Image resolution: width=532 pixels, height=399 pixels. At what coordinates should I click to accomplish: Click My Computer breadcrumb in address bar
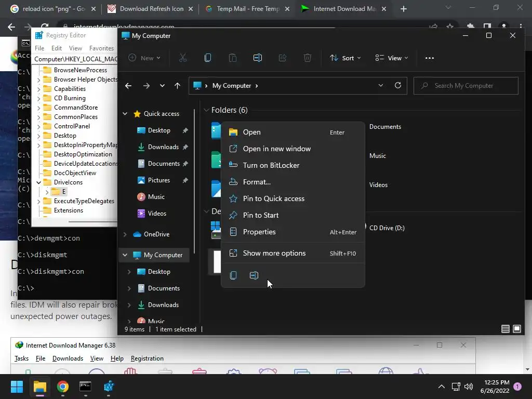(231, 86)
